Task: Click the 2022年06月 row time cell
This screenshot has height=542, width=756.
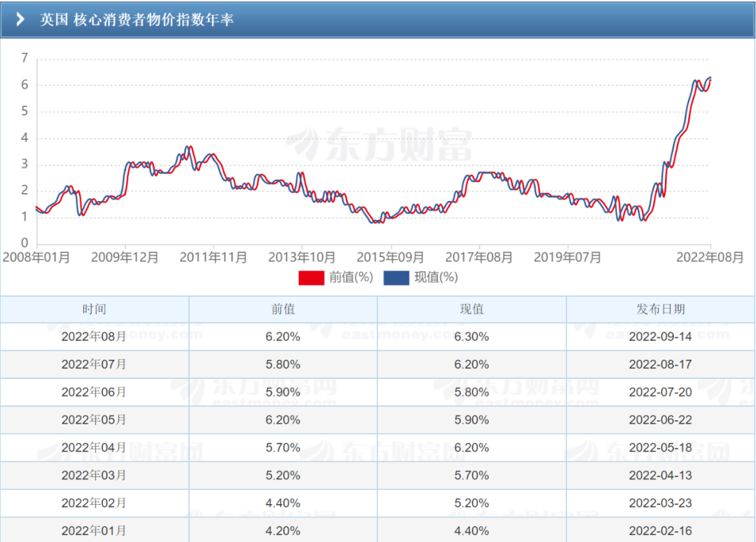Action: 94,392
